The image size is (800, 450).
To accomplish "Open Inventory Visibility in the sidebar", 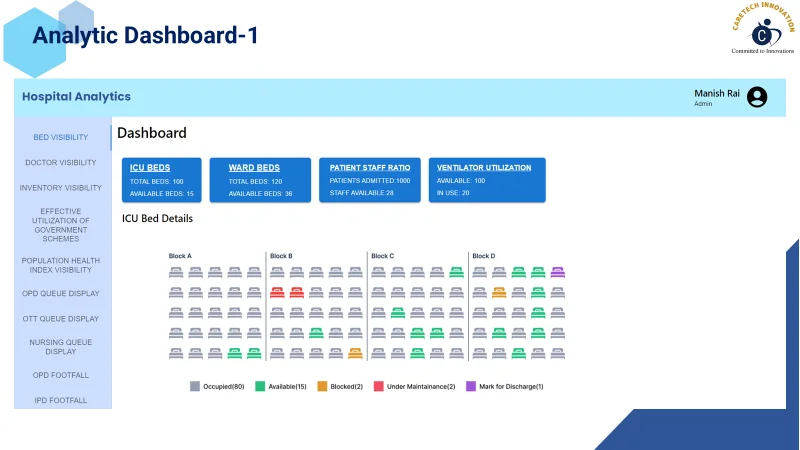I will coord(61,188).
